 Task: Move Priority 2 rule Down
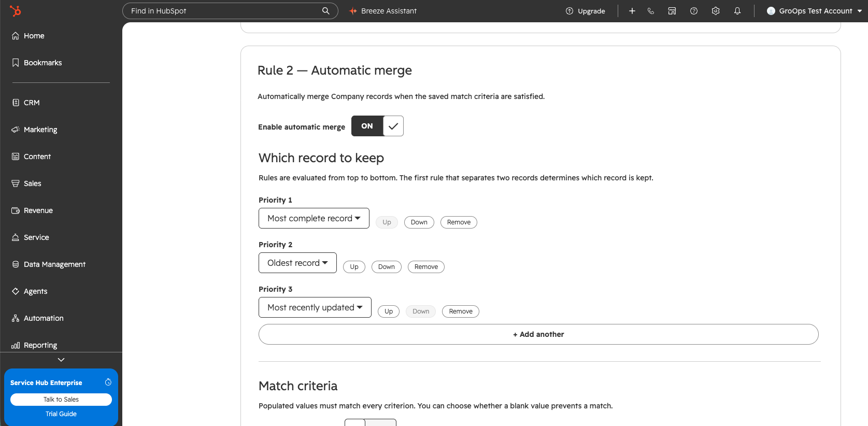(x=387, y=267)
